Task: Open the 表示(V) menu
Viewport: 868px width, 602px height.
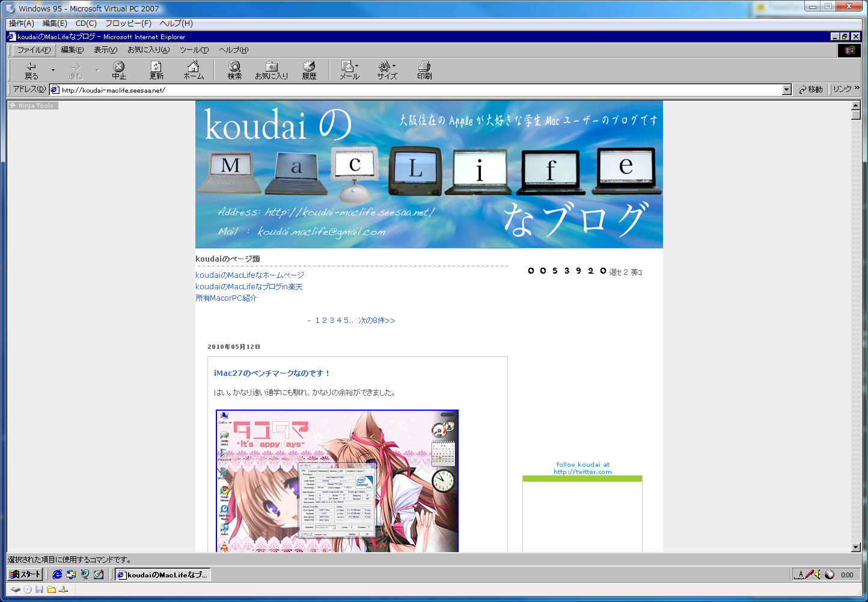Action: click(x=105, y=50)
